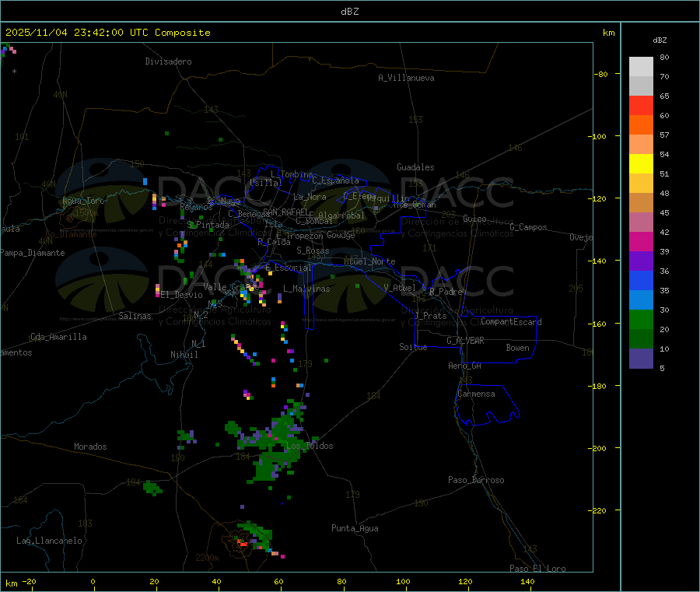The height and width of the screenshot is (592, 700).
Task: Click the 65 dBZ red color swatch
Action: point(641,105)
